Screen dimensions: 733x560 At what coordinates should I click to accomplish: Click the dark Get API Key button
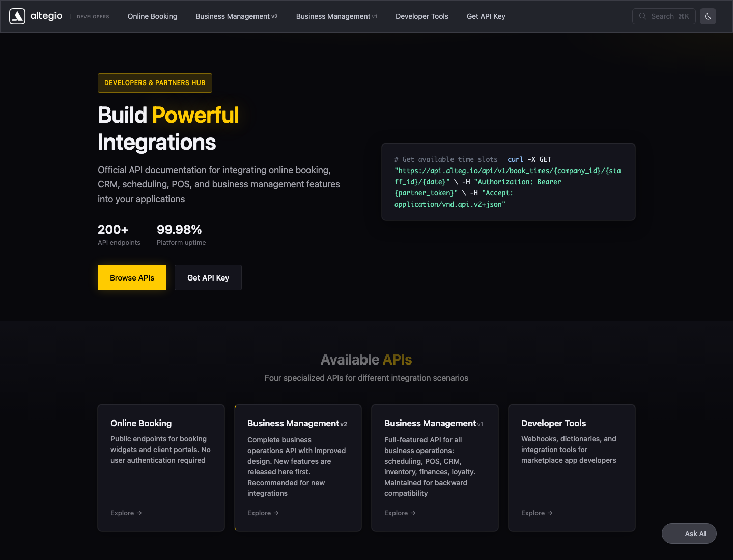pyautogui.click(x=208, y=277)
